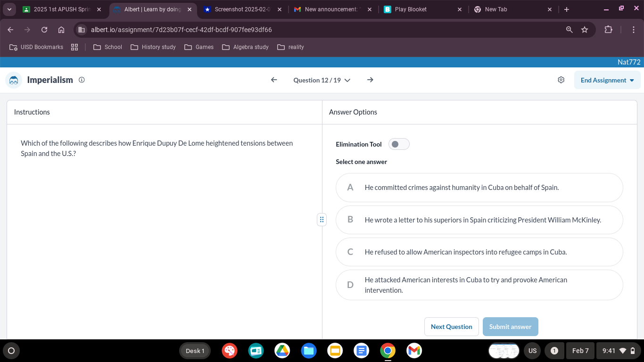The width and height of the screenshot is (644, 362).
Task: Reload the Albert page
Action: (44, 30)
